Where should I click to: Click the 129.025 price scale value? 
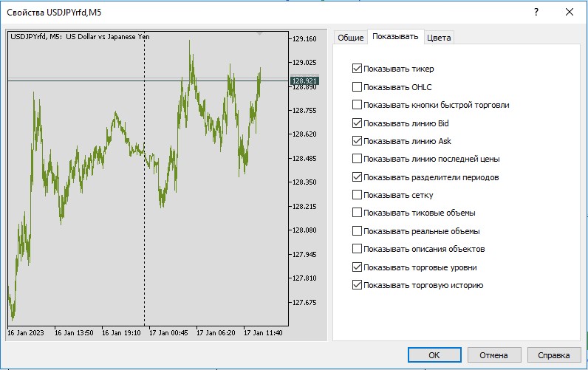(304, 63)
